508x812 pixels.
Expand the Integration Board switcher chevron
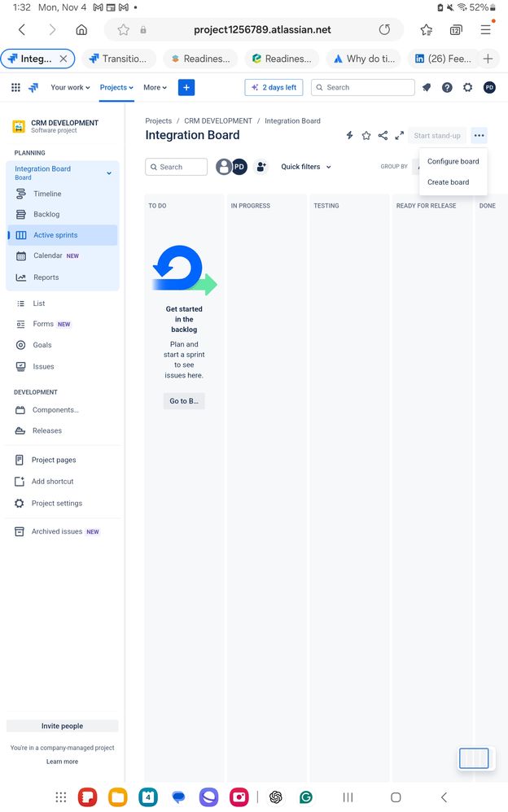click(x=109, y=173)
